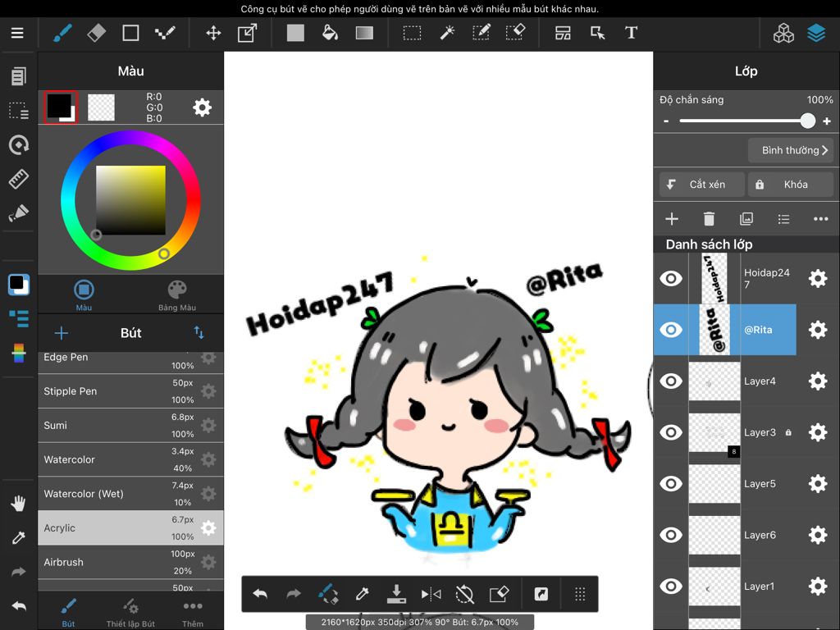Select the Magic Wand tool
Viewport: 840px width, 630px height.
(447, 33)
